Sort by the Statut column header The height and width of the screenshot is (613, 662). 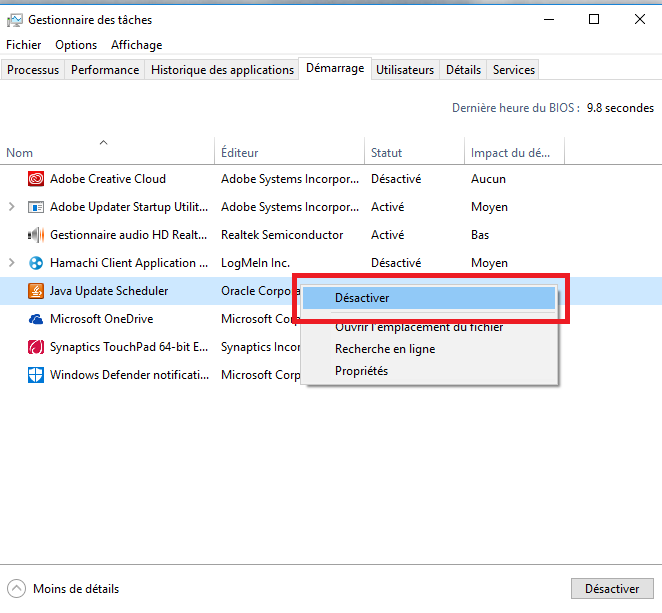pos(415,151)
